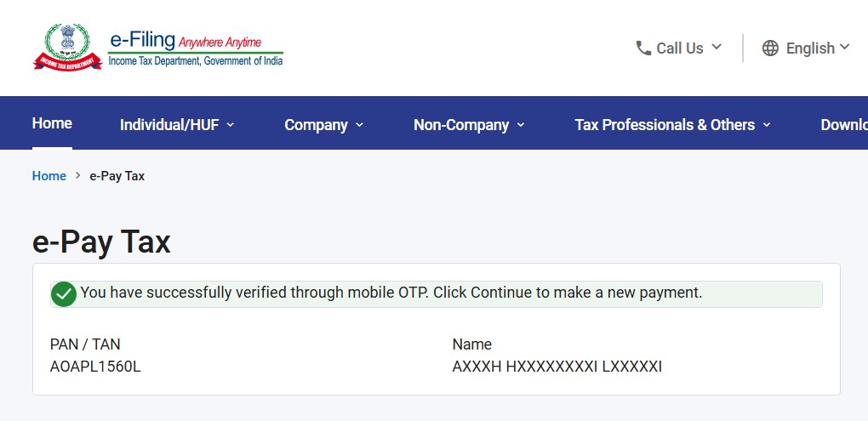This screenshot has width=868, height=421.
Task: Expand Tax Professionals & Others chevron
Action: pyautogui.click(x=767, y=125)
